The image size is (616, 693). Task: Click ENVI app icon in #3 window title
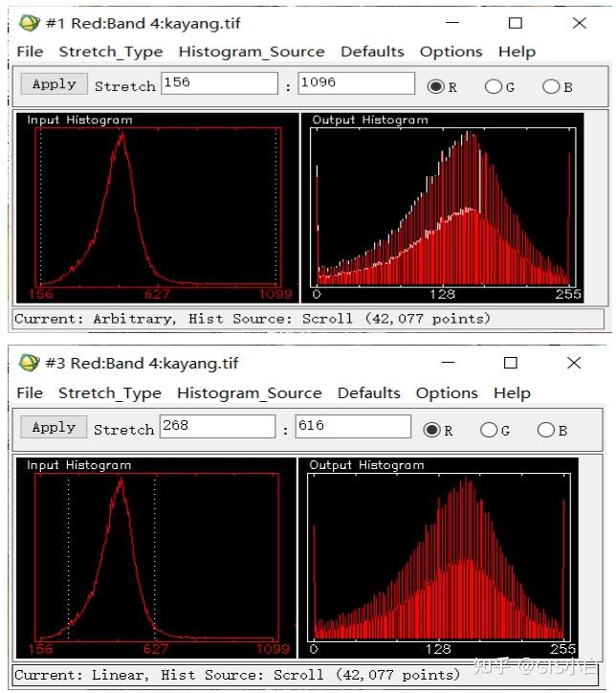[x=29, y=363]
